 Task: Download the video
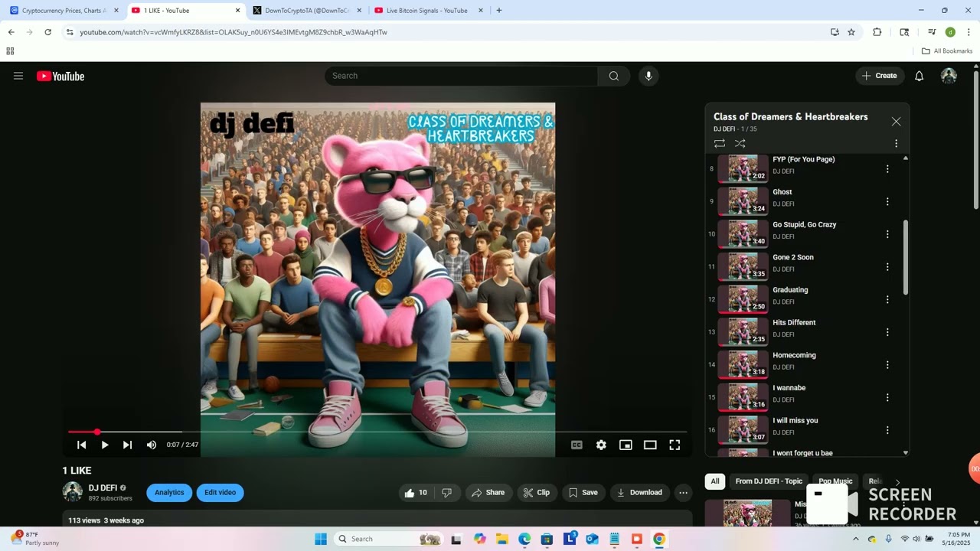tap(640, 493)
